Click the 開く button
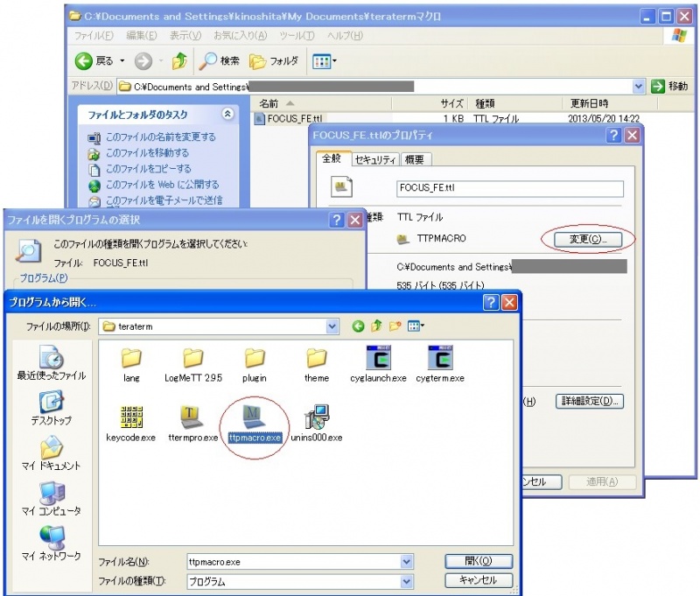This screenshot has width=700, height=596. click(x=479, y=561)
